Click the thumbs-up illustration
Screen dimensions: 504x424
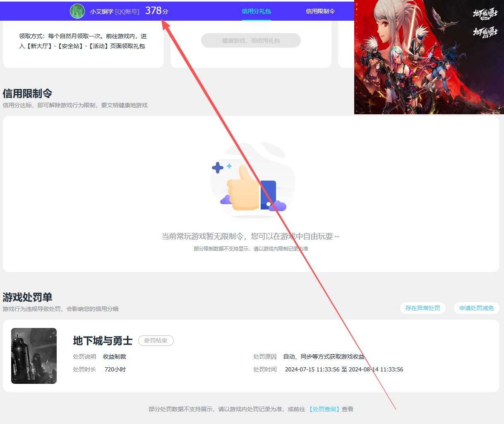[x=252, y=180]
